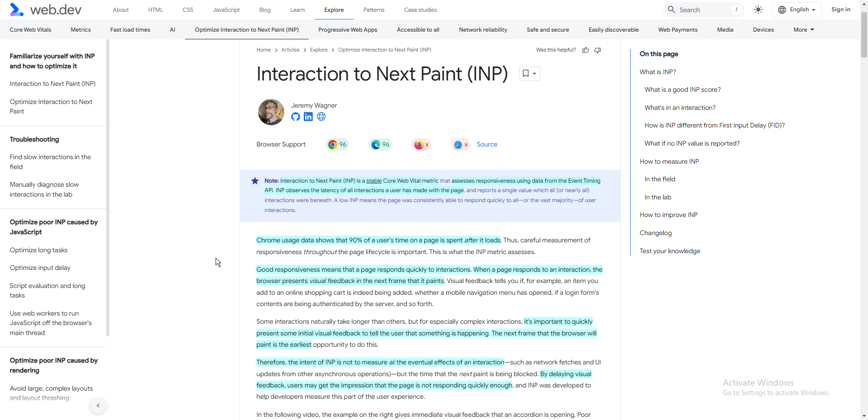Click Jeremy Wagner's GitHub icon

coord(295,117)
